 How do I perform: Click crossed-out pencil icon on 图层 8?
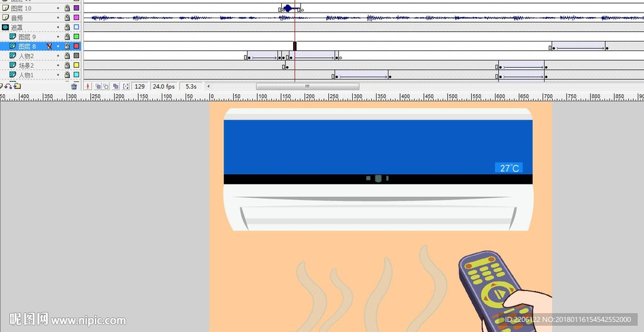pyautogui.click(x=49, y=47)
